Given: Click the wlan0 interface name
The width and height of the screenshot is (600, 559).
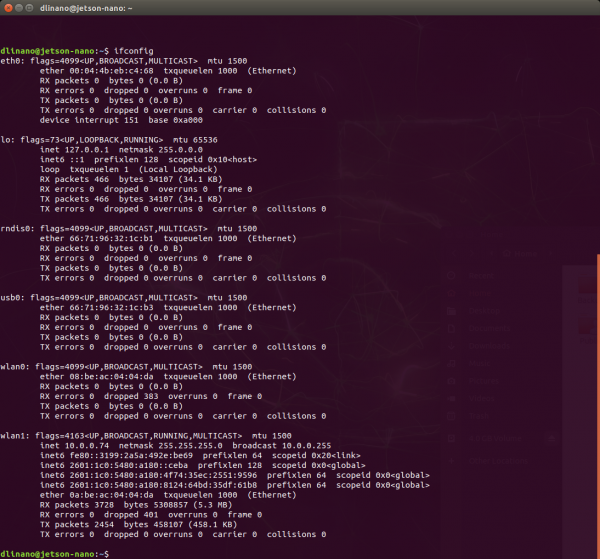Looking at the screenshot, I should pyautogui.click(x=13, y=367).
